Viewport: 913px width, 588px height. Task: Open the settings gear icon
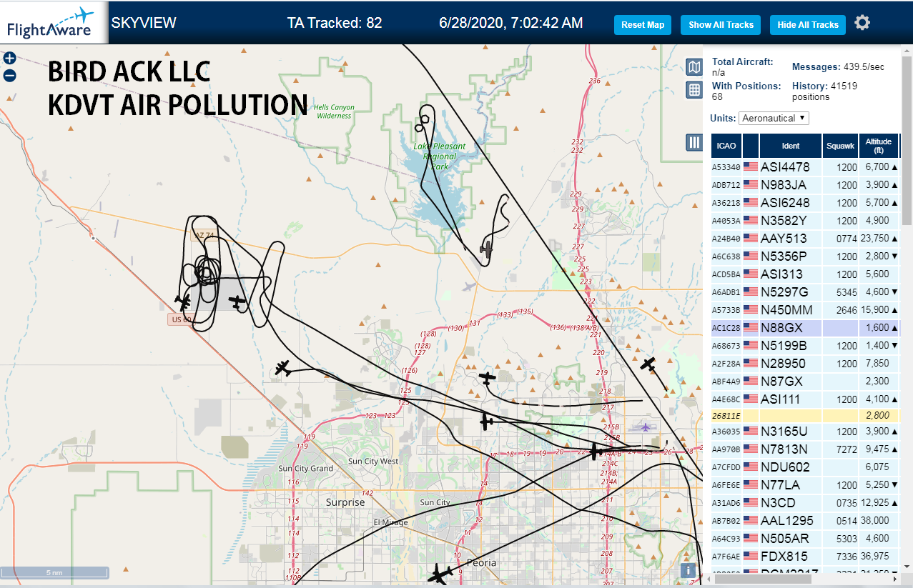point(862,23)
